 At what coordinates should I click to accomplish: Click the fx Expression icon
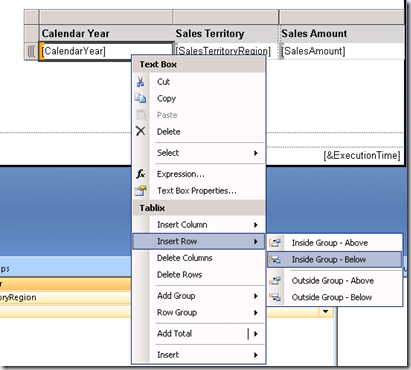140,174
